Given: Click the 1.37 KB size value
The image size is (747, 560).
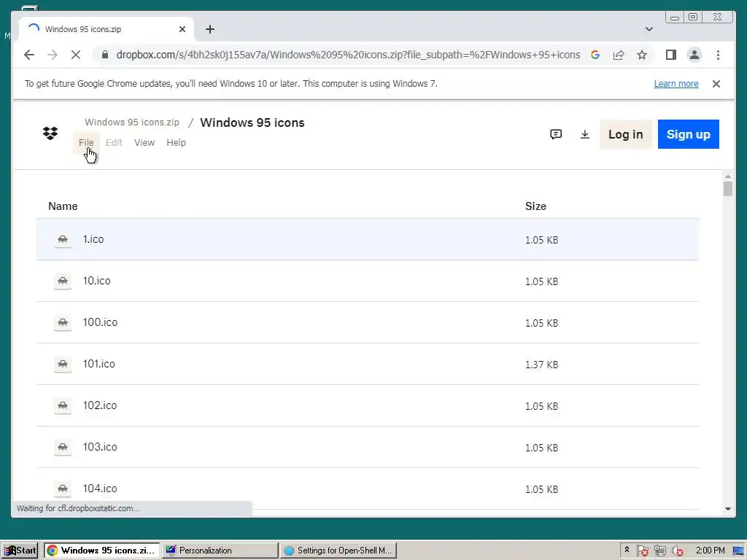Looking at the screenshot, I should [x=541, y=365].
